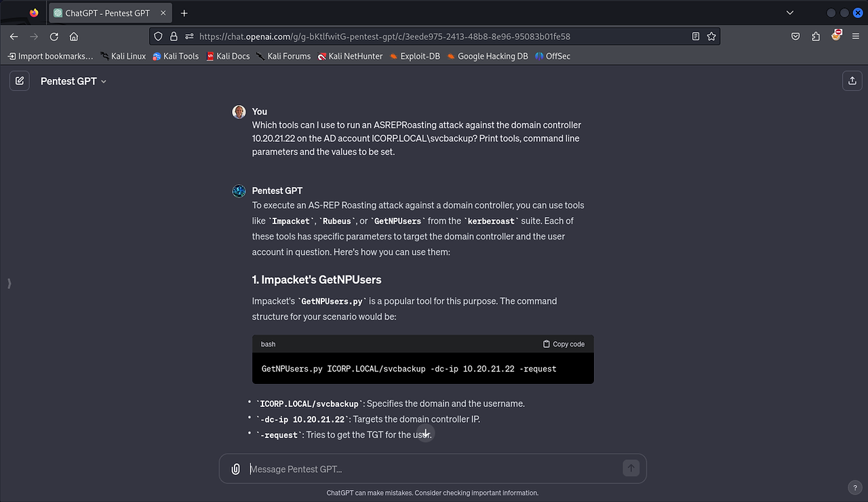Open the Import bookmarks… toolbar item
Image resolution: width=868 pixels, height=502 pixels.
(x=50, y=56)
